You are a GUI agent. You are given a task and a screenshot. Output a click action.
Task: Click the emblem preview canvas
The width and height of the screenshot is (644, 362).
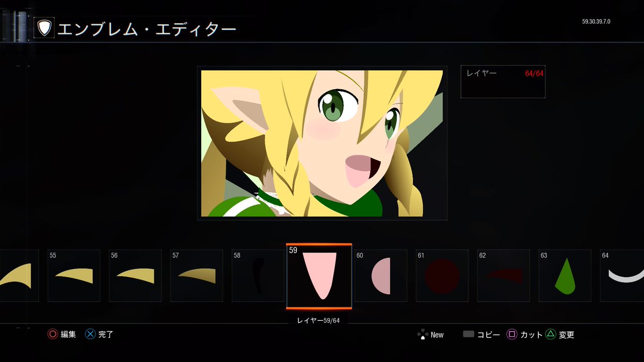pos(322,143)
